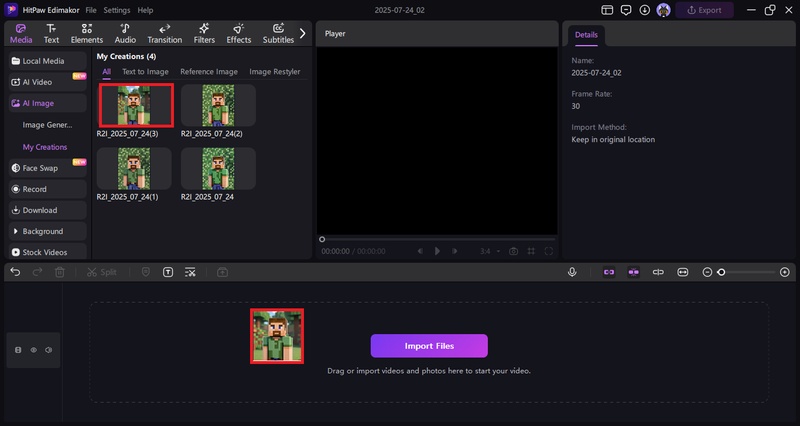800x426 pixels.
Task: Play the preview video
Action: click(x=437, y=251)
